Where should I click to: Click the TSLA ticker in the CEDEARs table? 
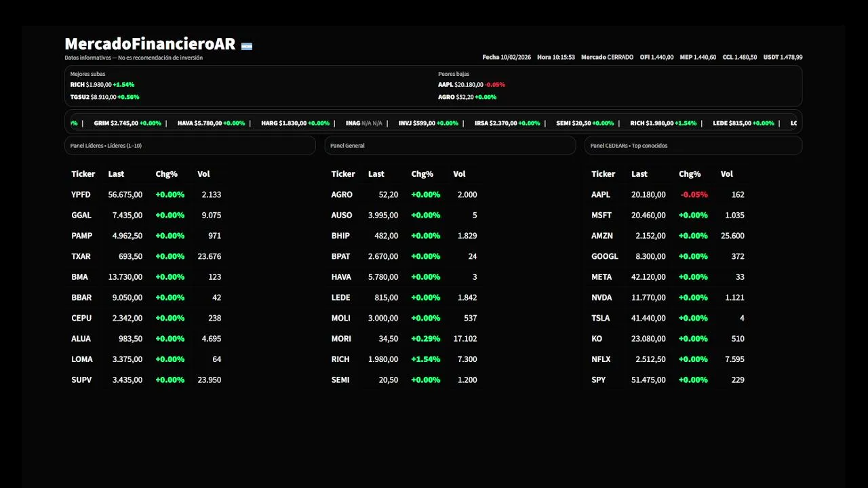coord(601,318)
